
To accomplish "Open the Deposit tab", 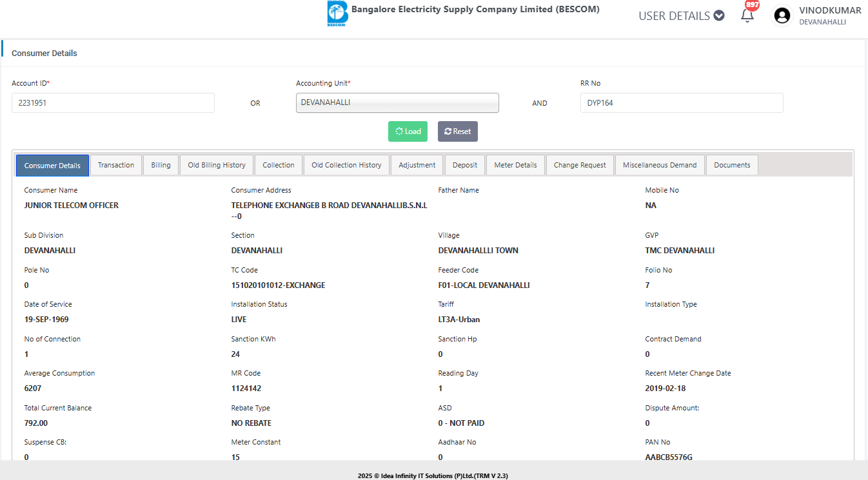I will (x=465, y=165).
